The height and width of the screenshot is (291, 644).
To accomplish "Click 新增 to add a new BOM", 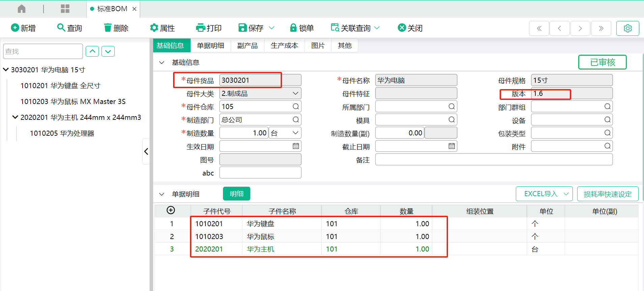I will click(23, 28).
